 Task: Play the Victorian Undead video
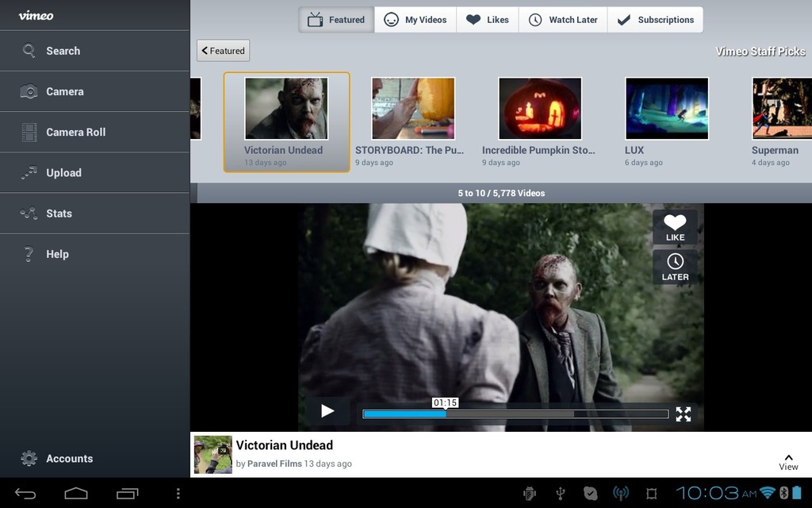(x=327, y=411)
